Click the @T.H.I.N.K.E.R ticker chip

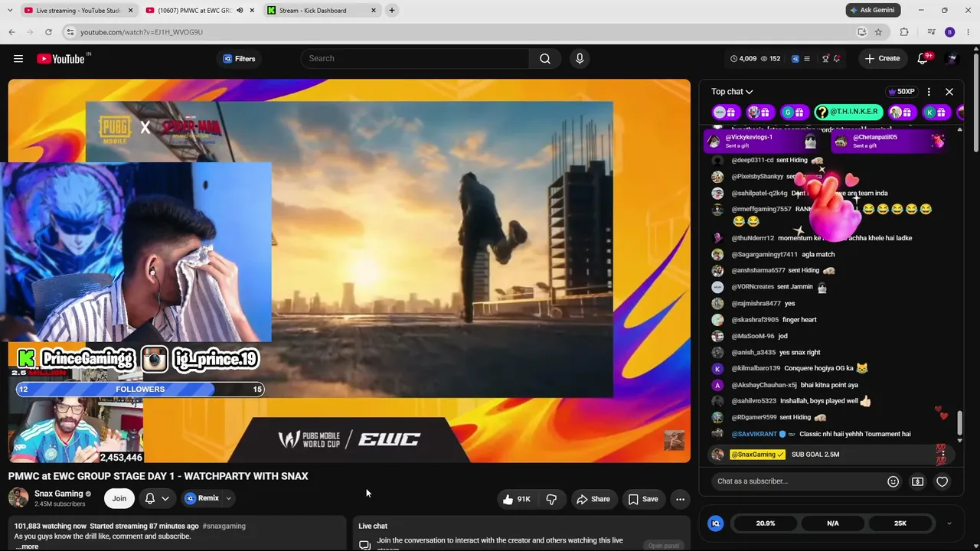847,112
